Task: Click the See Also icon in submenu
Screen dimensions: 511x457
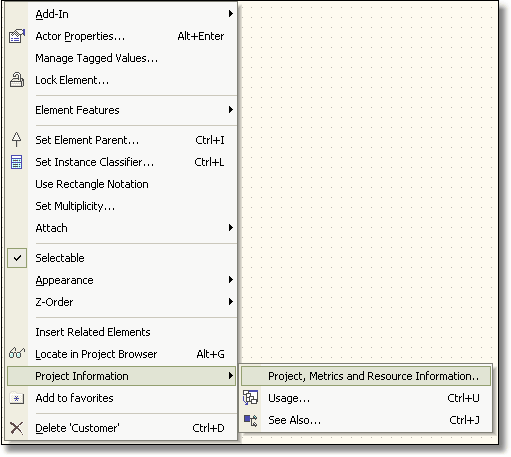Action: tap(251, 420)
